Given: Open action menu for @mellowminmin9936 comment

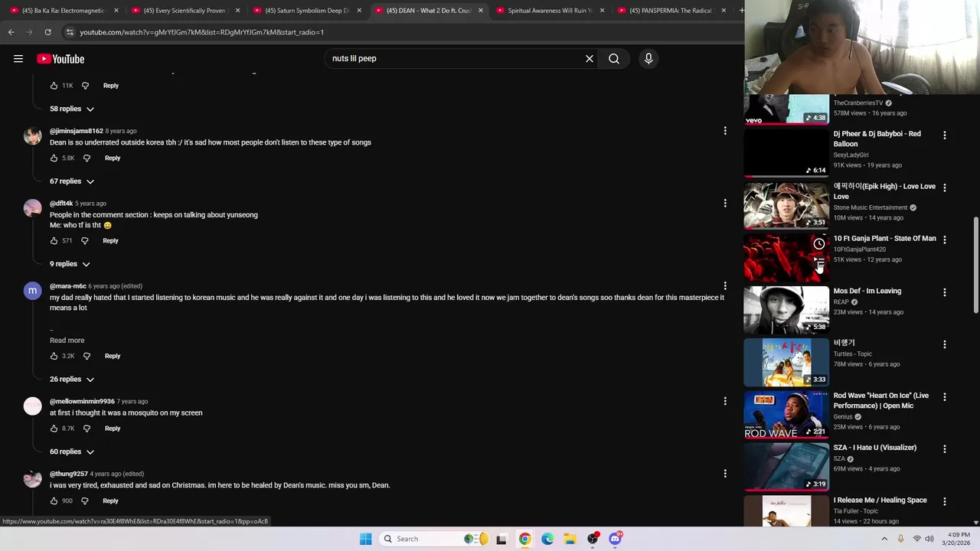Looking at the screenshot, I should [x=725, y=401].
